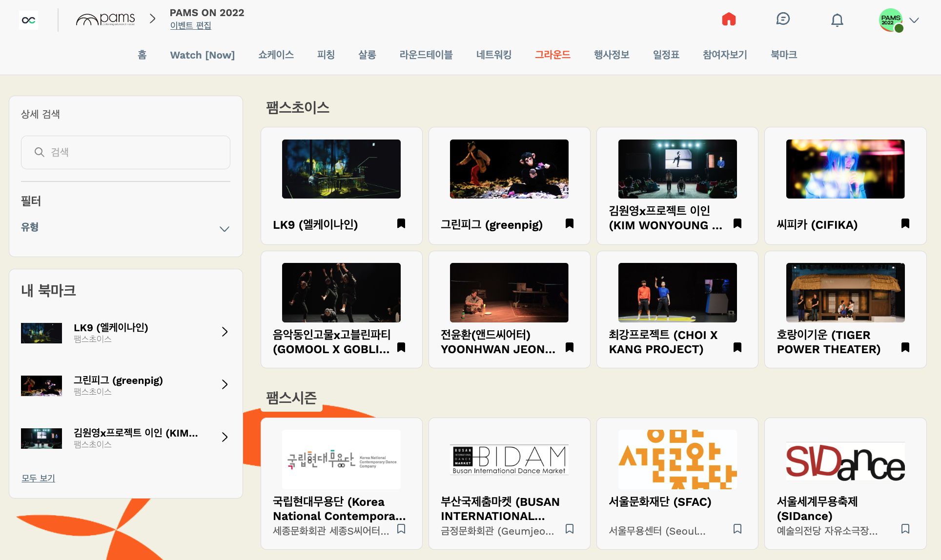Bookmark the 부산국제춤마켓 card
This screenshot has height=560, width=941.
coord(570,529)
